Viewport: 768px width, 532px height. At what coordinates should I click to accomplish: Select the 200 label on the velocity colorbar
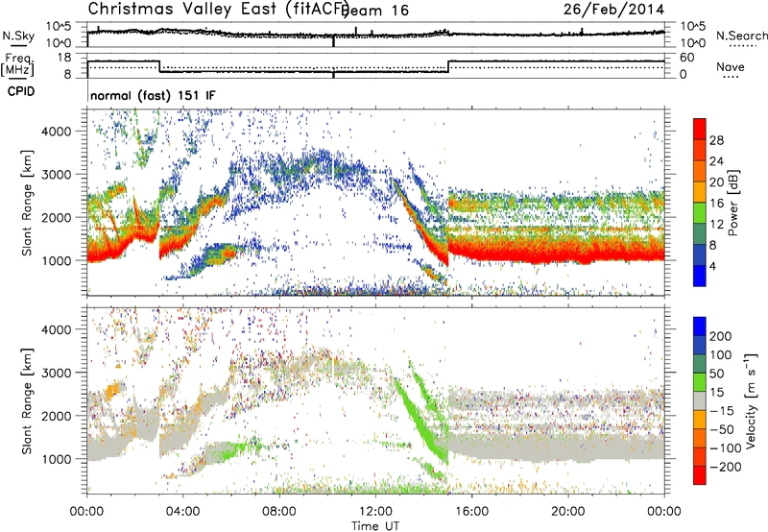coord(721,336)
